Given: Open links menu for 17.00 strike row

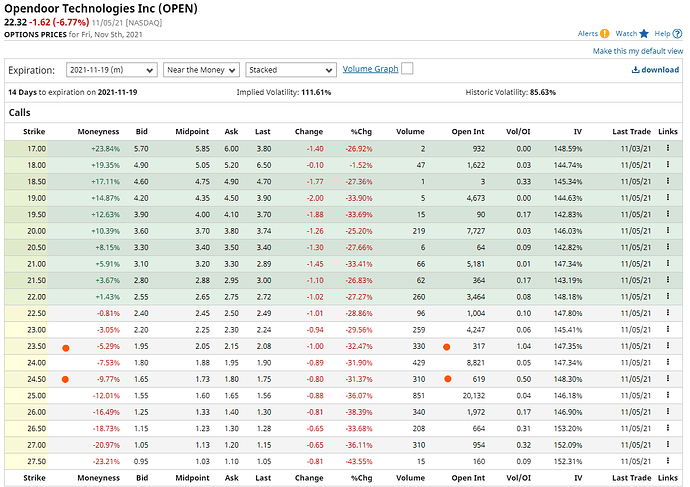Looking at the screenshot, I should tap(668, 148).
